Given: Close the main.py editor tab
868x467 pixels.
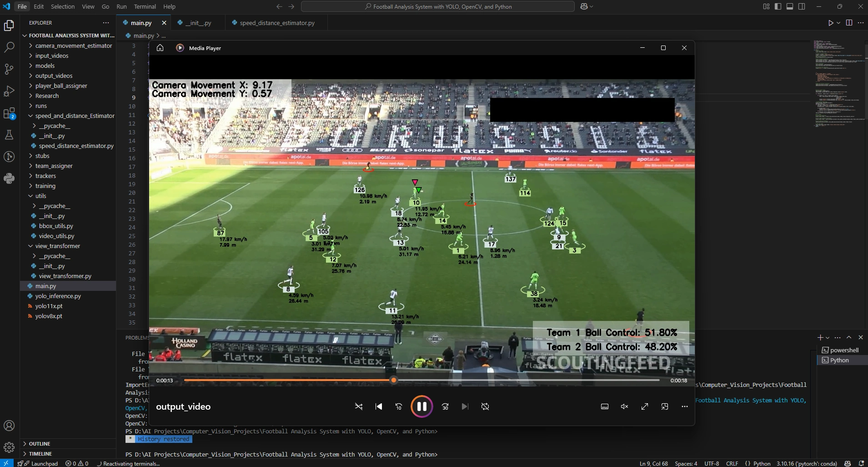Looking at the screenshot, I should click(164, 23).
